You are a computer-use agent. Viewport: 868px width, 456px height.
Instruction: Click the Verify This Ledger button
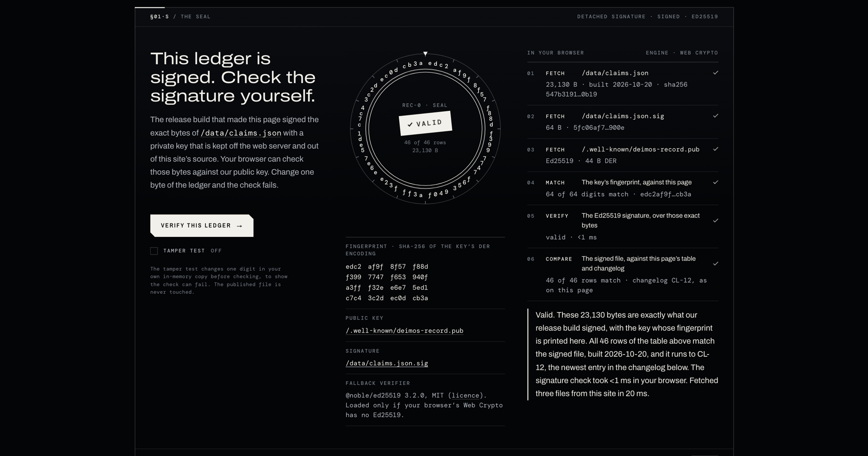coord(202,225)
